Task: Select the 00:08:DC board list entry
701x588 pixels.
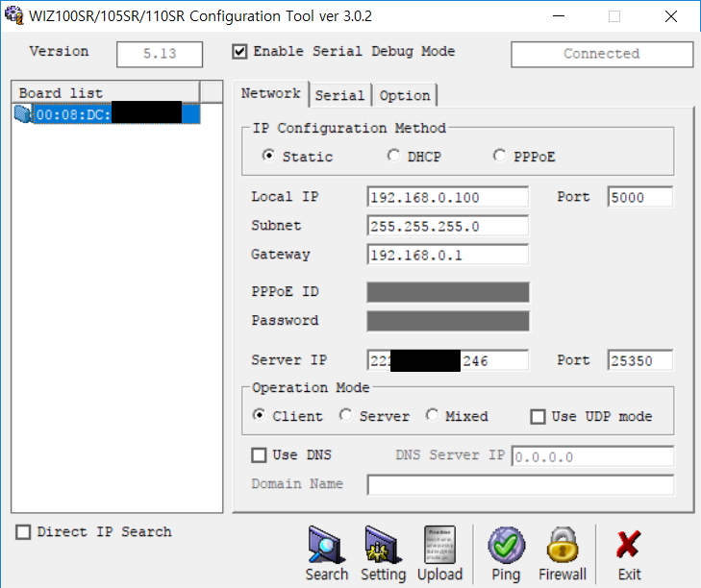Action: pyautogui.click(x=117, y=114)
